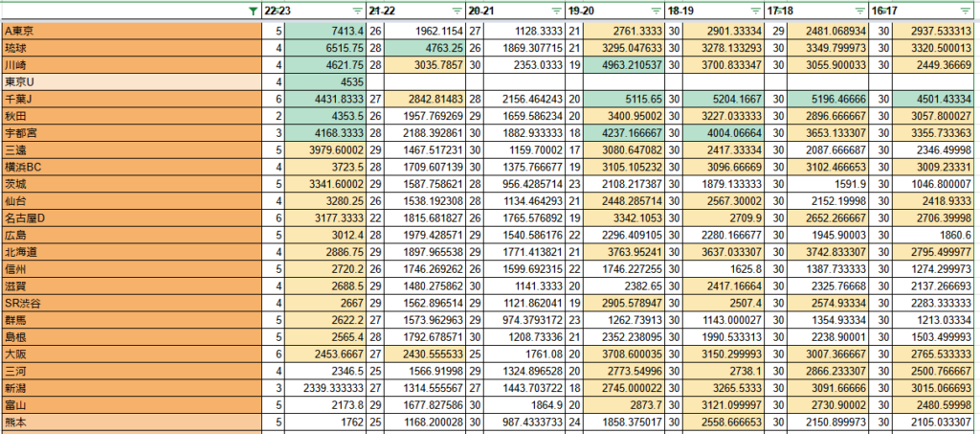This screenshot has height=434, width=980.
Task: Click the cell containing 4535
Action: coord(325,81)
